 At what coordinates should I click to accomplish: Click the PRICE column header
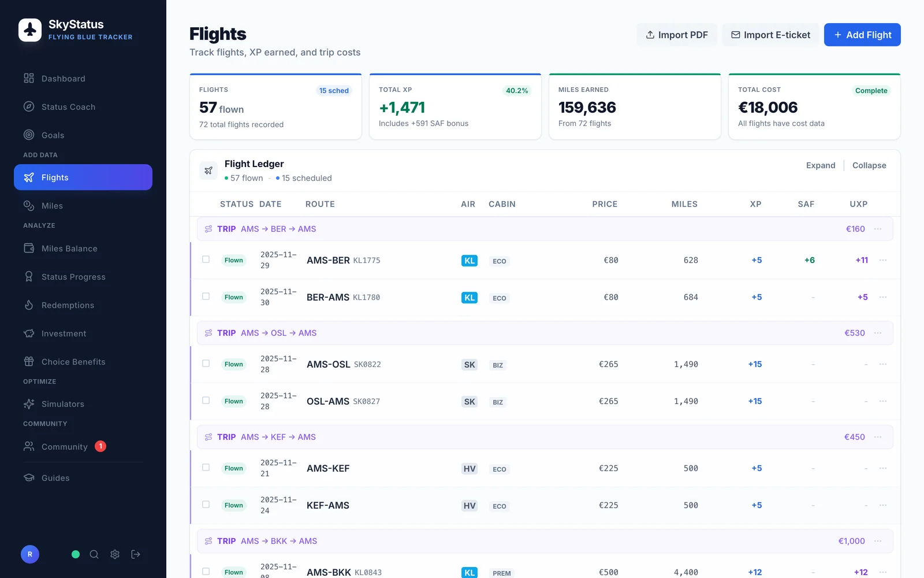605,204
